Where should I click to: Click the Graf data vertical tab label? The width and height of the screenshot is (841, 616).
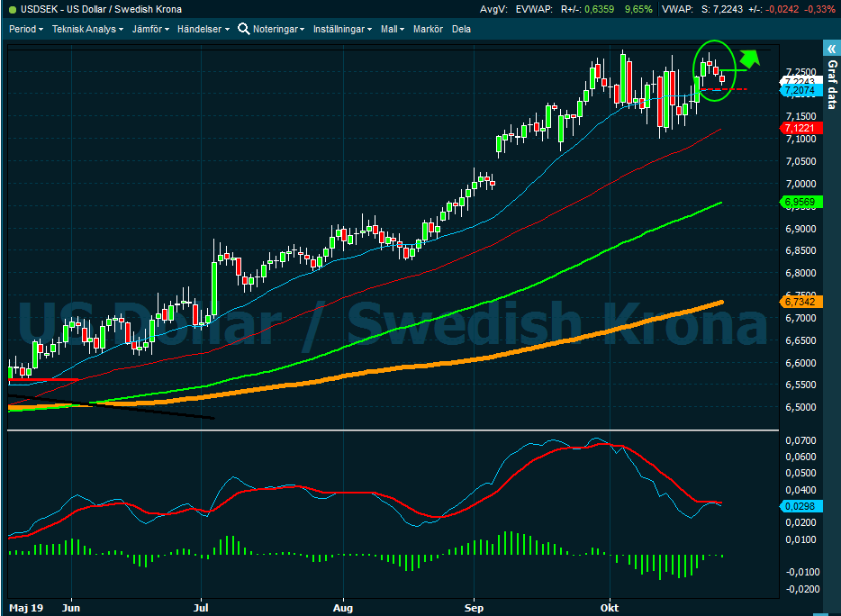pyautogui.click(x=832, y=85)
